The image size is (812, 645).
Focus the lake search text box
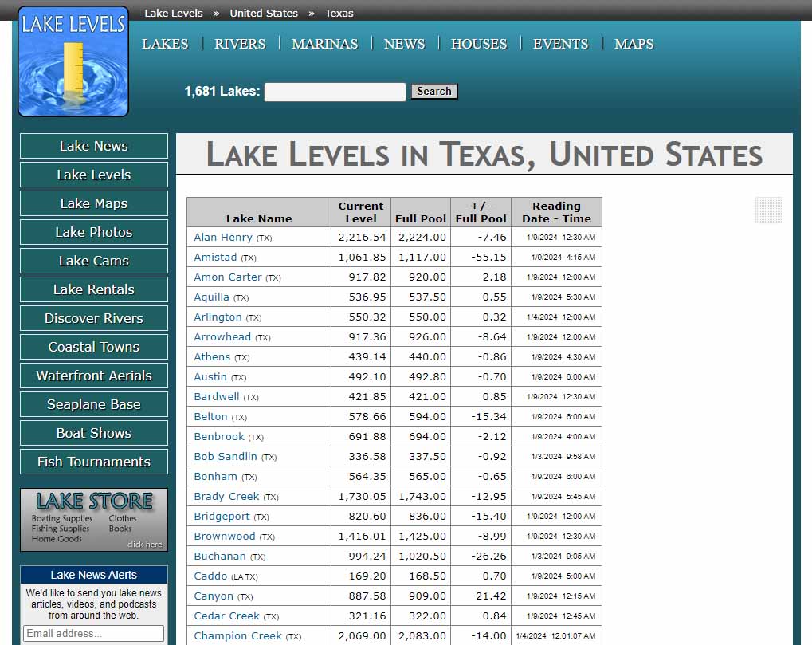click(x=335, y=92)
